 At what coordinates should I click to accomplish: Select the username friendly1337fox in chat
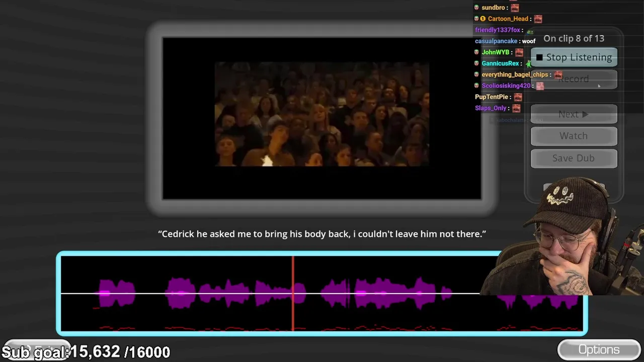pos(498,30)
